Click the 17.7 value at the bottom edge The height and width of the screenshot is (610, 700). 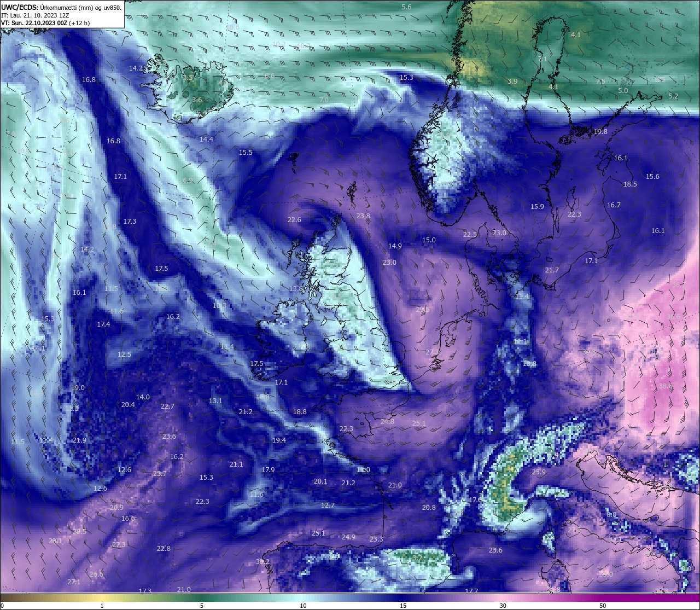click(471, 591)
